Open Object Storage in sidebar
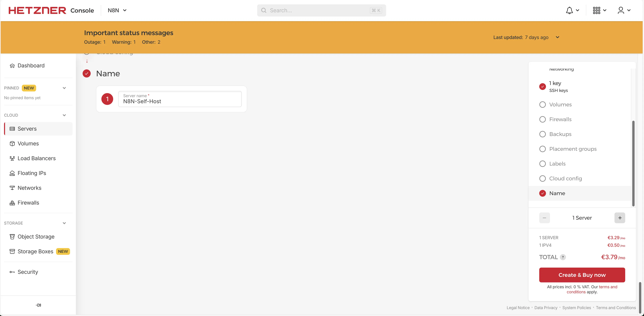Screen dimensions: 644x316 click(36, 237)
